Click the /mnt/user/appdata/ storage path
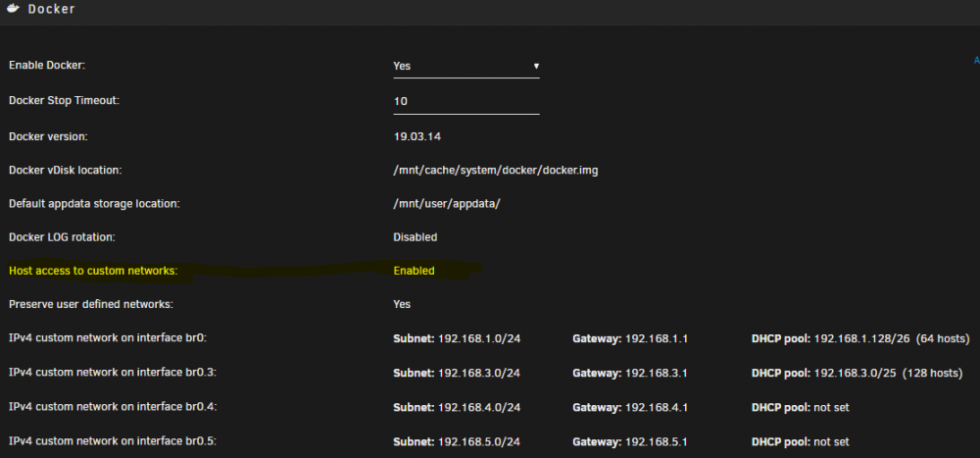Screen dimensions: 980x458 click(x=446, y=204)
